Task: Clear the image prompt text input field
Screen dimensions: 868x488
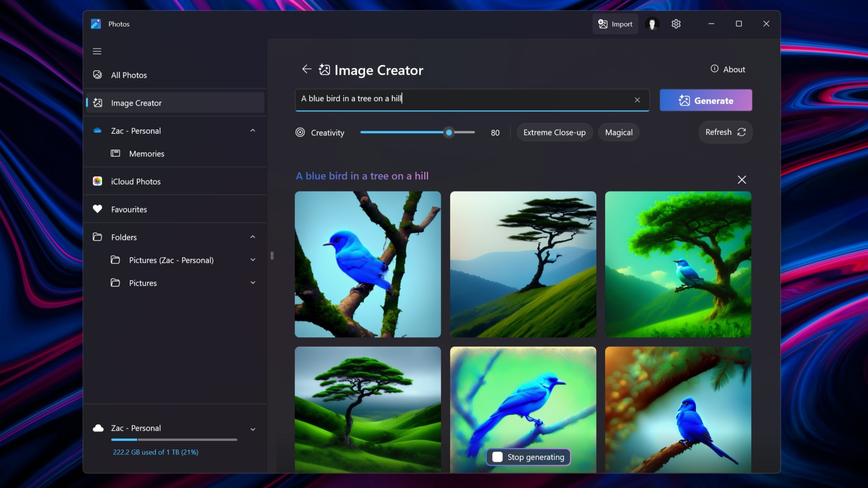Action: 637,100
